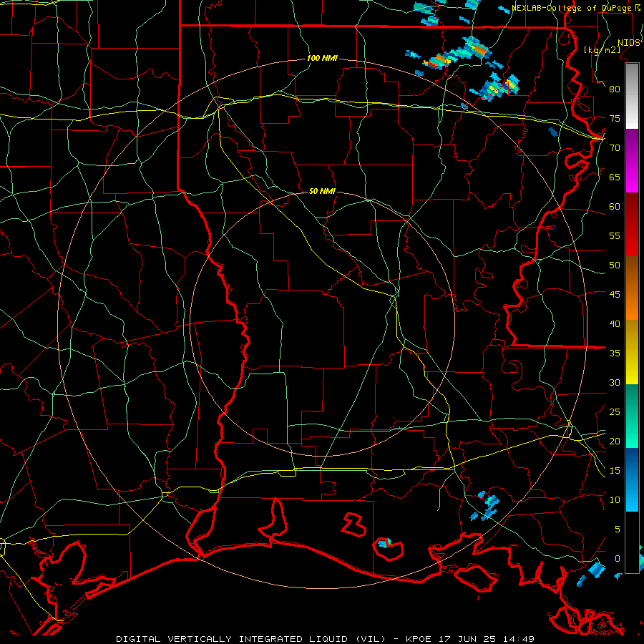Click the kg/m2 units label
The width and height of the screenshot is (644, 644).
pos(602,49)
